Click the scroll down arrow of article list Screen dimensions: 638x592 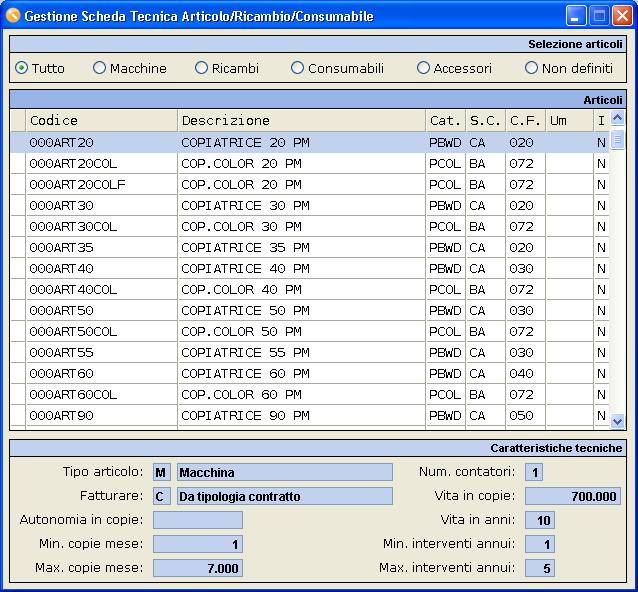tap(617, 421)
